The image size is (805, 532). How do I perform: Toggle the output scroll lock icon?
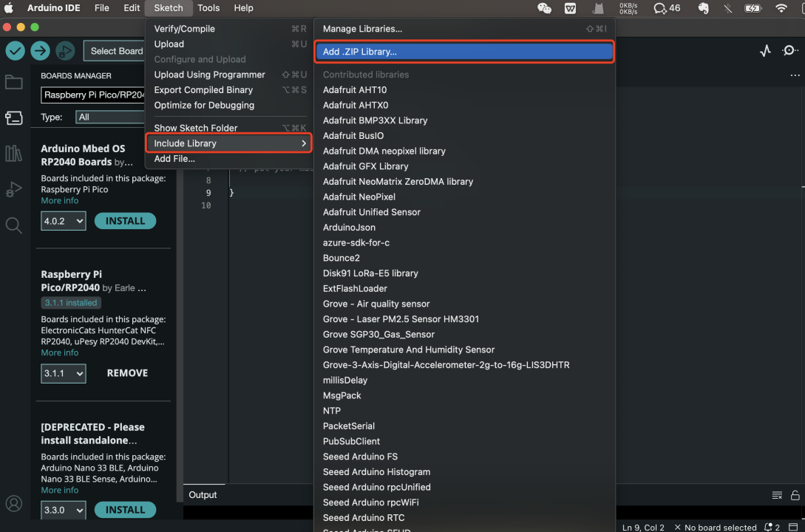[795, 495]
